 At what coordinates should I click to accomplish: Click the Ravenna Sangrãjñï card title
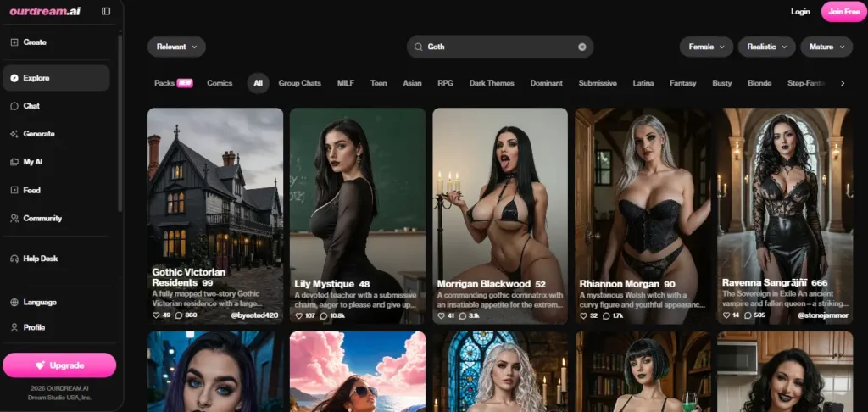coord(765,282)
